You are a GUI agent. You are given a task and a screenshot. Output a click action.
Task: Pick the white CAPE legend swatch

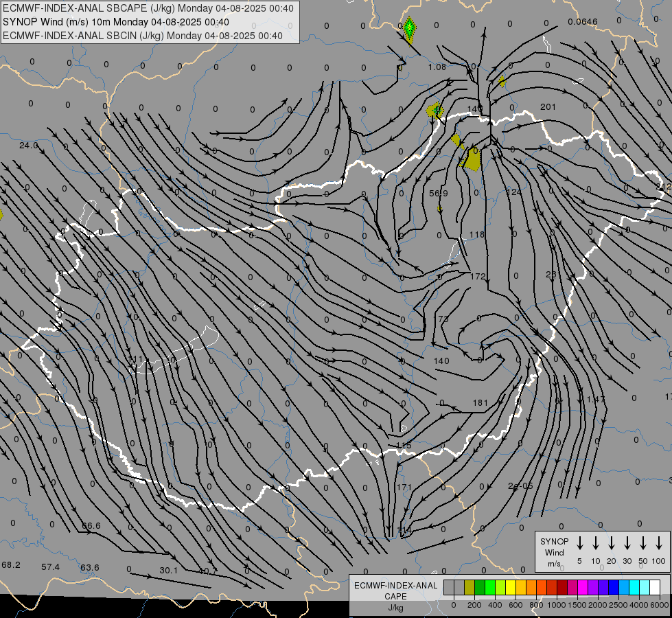[x=655, y=587]
